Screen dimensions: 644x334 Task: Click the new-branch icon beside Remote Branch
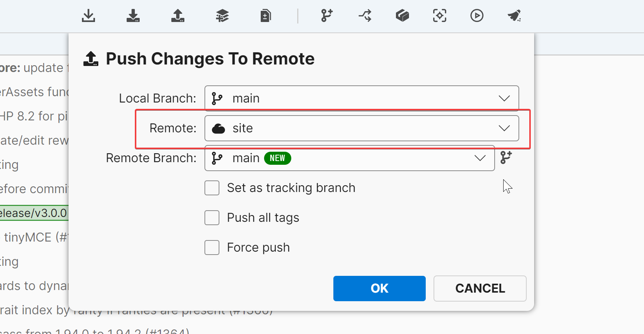506,158
